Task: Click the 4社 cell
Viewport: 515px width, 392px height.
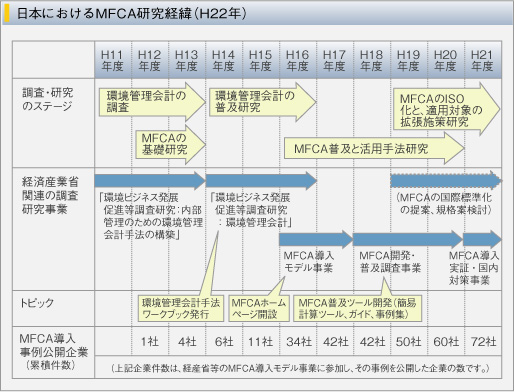Action: click(x=187, y=341)
